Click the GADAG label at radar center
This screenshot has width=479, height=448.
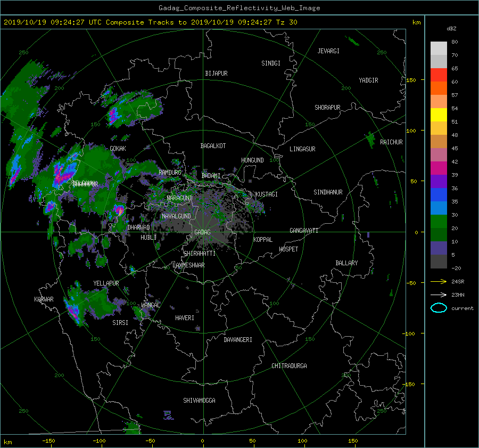pyautogui.click(x=202, y=232)
